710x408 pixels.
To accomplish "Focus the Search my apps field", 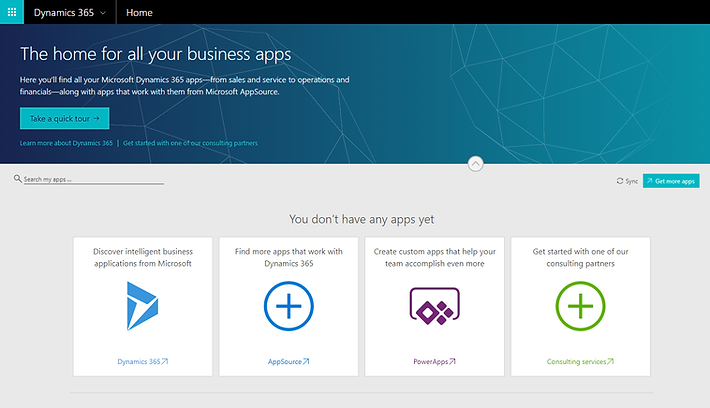I will point(94,179).
